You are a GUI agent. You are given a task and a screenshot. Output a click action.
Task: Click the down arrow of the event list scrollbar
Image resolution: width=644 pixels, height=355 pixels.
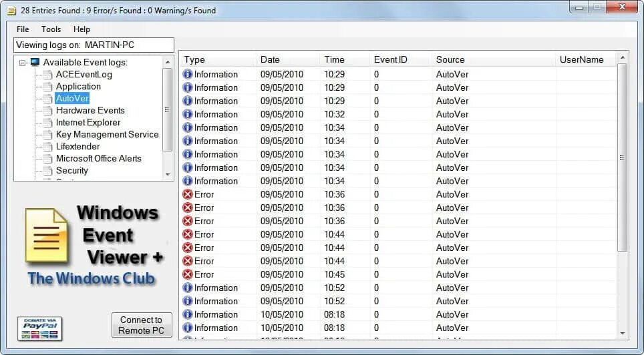pyautogui.click(x=622, y=333)
